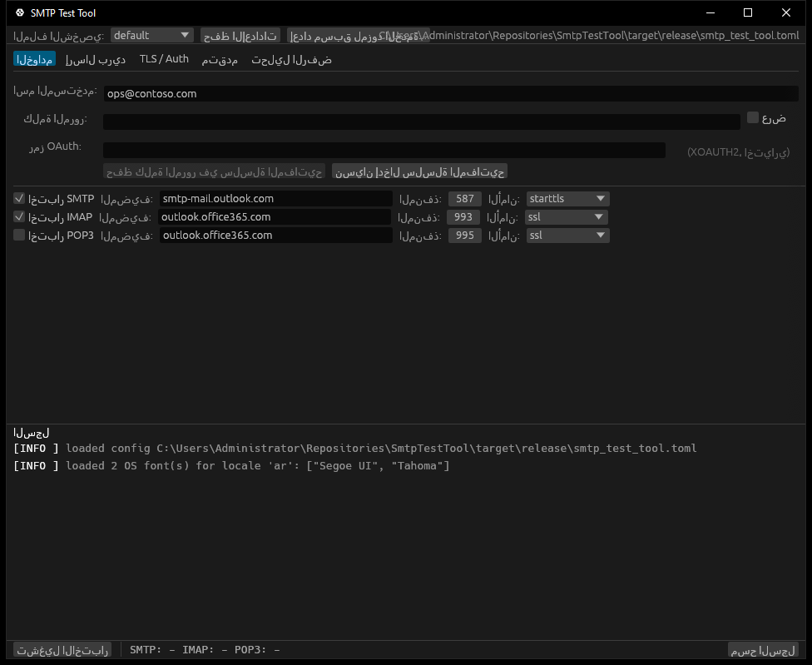Open the TLS / Auth tab
The image size is (812, 665).
(x=164, y=59)
